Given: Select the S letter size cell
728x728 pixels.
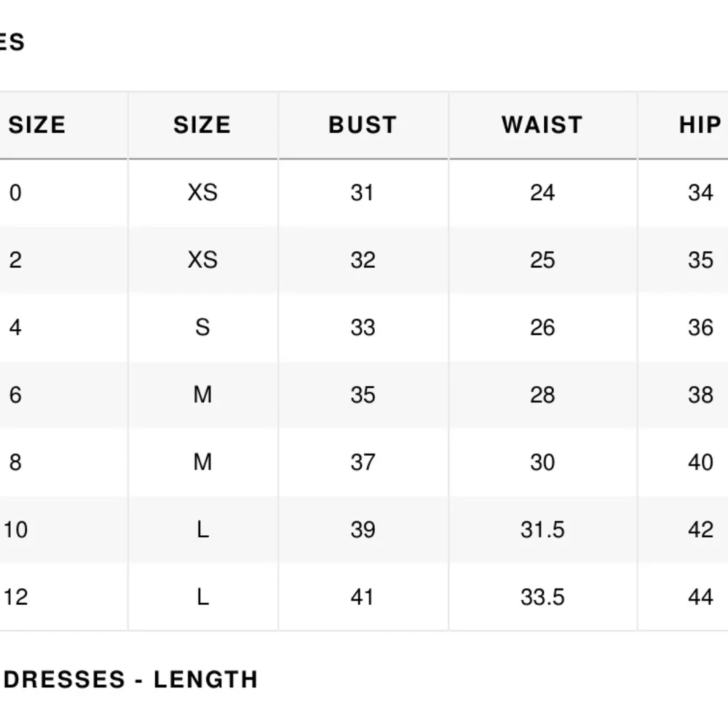Looking at the screenshot, I should coord(202,328).
